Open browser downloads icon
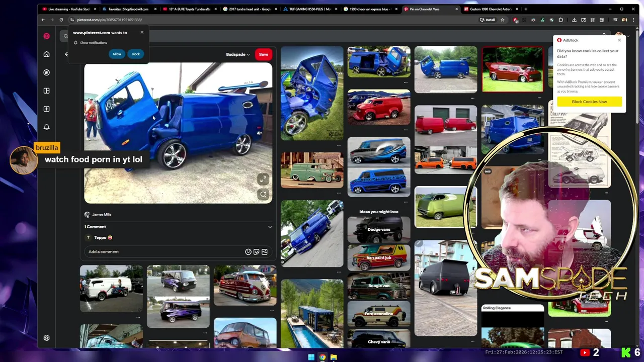 click(574, 20)
